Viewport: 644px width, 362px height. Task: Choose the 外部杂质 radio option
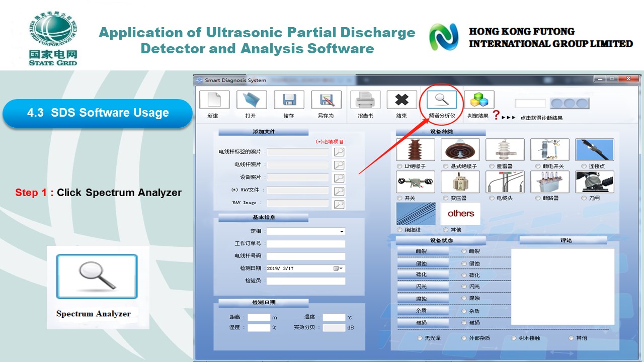pos(464,338)
